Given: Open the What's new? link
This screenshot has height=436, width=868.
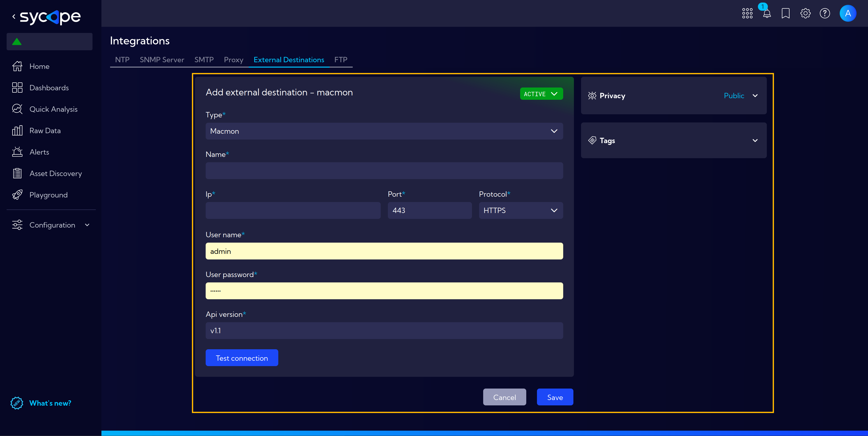Looking at the screenshot, I should [x=50, y=403].
